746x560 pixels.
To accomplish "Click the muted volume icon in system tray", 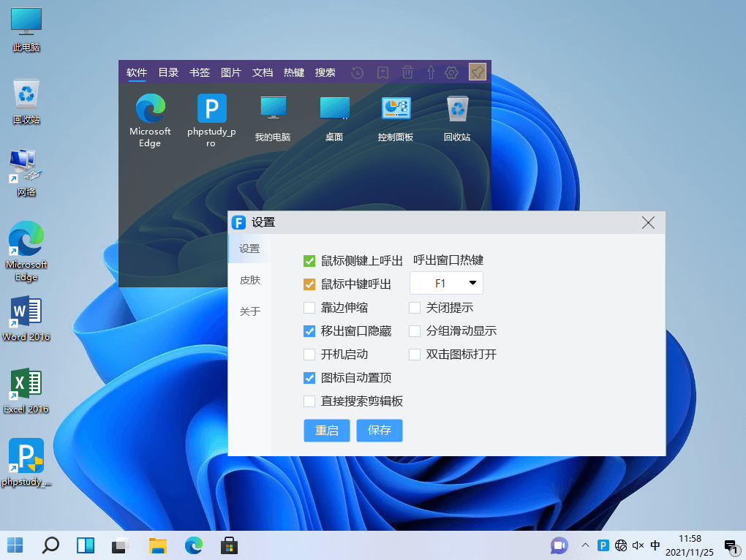I will (638, 545).
